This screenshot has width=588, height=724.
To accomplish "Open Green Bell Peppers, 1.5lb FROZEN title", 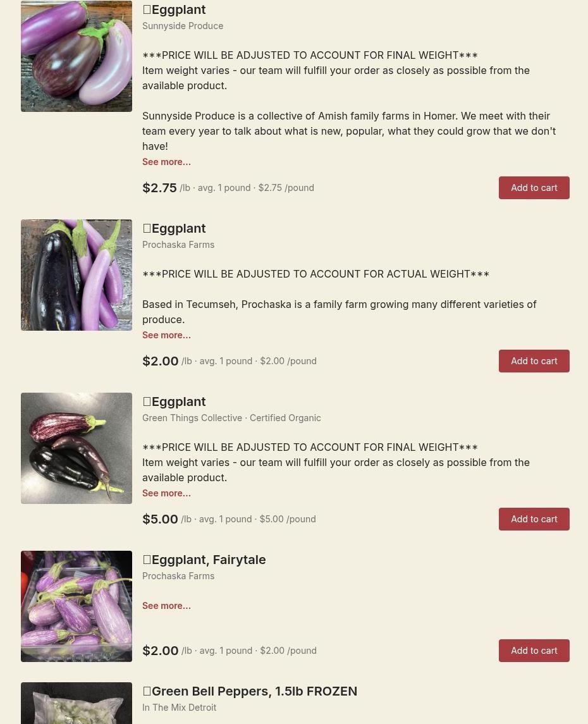I will point(250,691).
